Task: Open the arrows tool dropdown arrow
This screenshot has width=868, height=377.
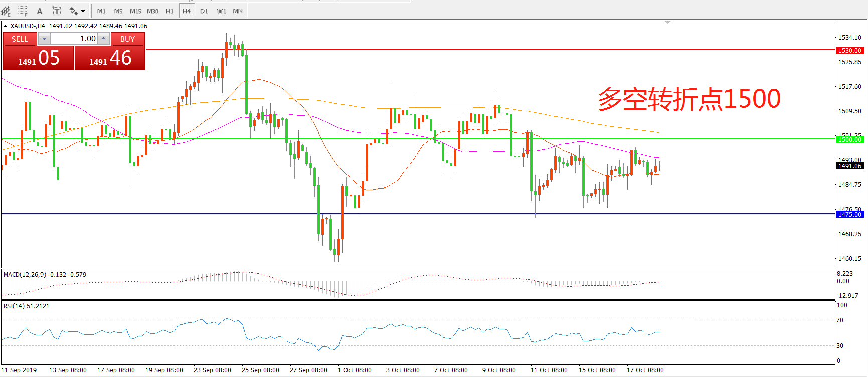Action: [x=83, y=11]
